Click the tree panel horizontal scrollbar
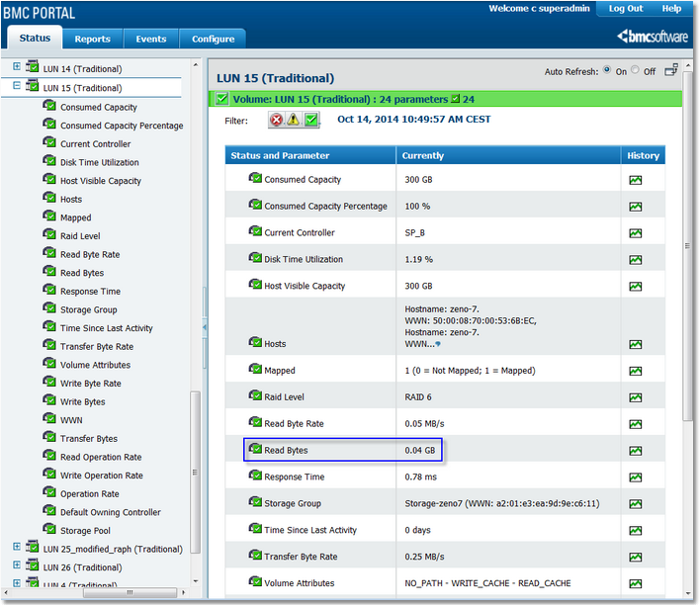 [130, 593]
